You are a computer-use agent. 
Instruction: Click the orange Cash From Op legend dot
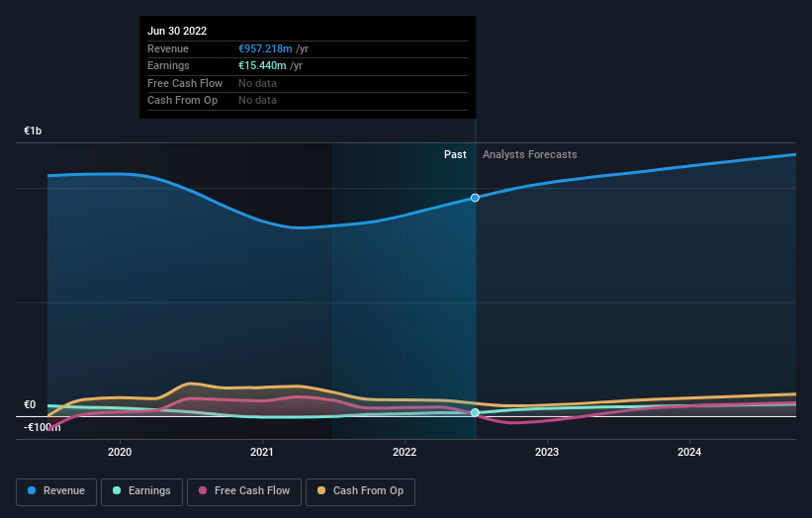321,490
